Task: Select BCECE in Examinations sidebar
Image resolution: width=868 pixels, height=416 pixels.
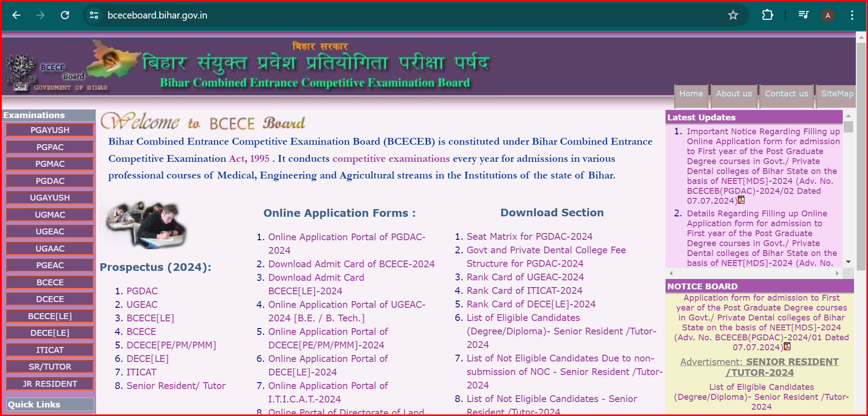Action: (x=50, y=282)
